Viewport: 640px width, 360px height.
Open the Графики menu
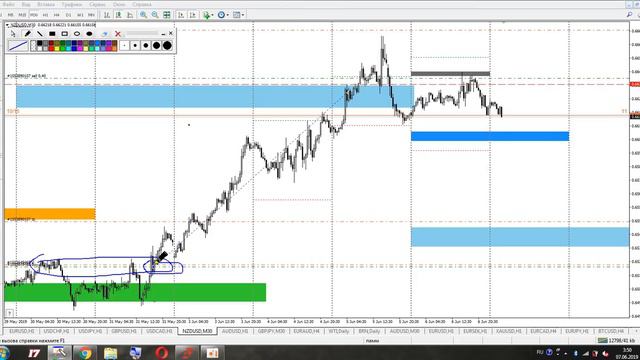pyautogui.click(x=72, y=4)
